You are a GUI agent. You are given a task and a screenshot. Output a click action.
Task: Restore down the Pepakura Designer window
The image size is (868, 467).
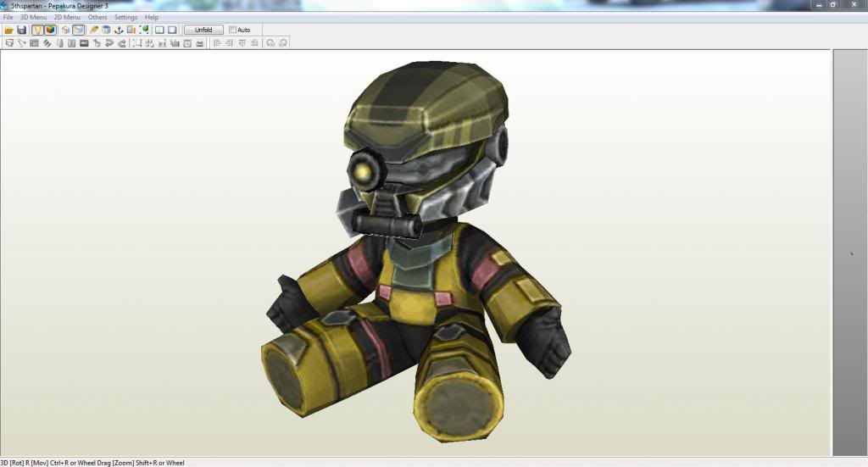pyautogui.click(x=833, y=5)
